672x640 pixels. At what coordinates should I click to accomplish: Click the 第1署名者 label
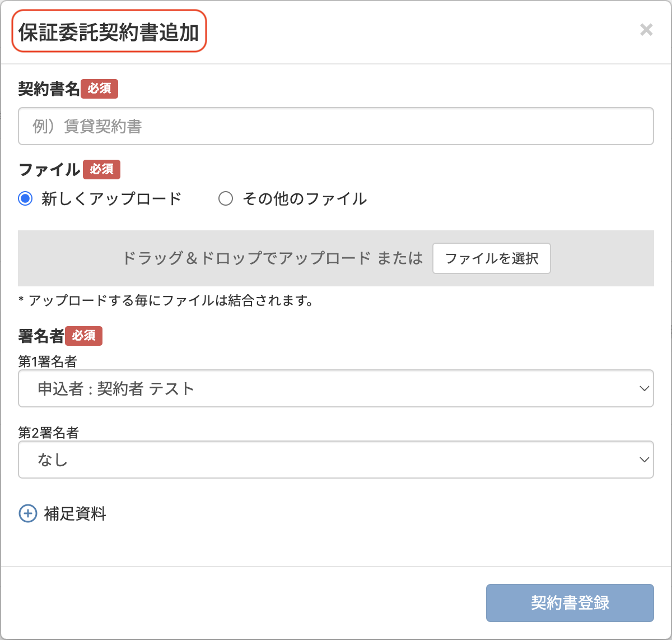click(48, 361)
